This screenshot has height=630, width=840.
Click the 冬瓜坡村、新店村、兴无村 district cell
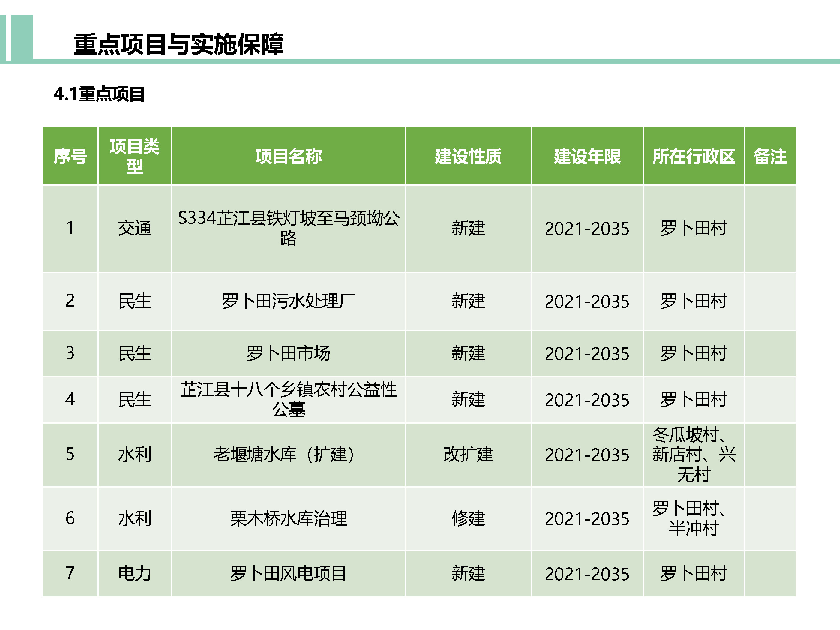point(694,454)
